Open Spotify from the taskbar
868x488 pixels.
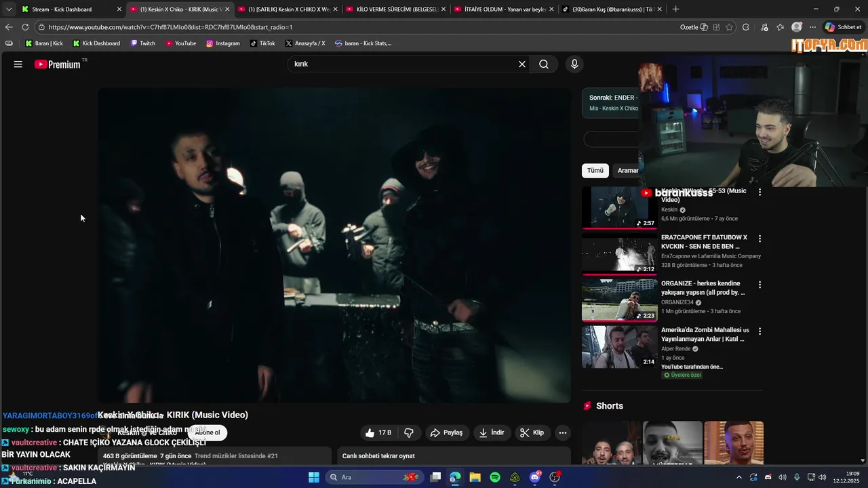tap(495, 477)
